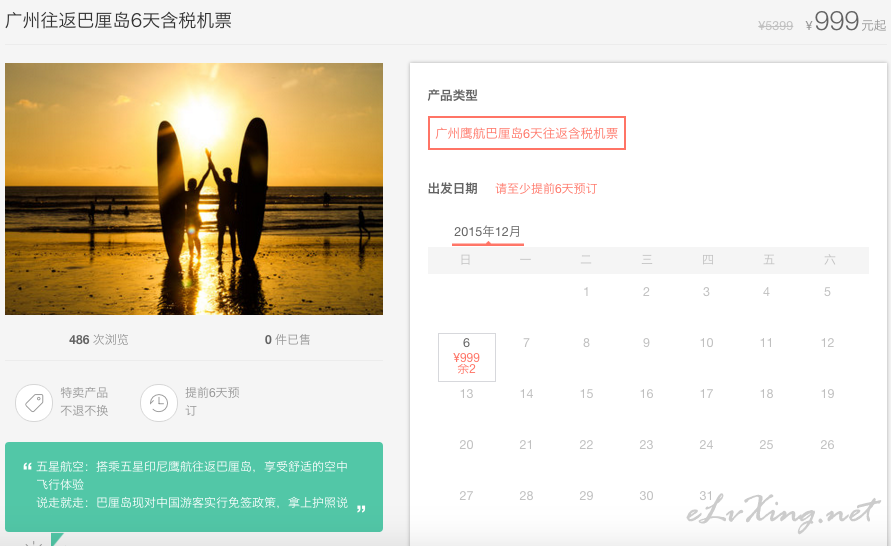The width and height of the screenshot is (891, 546).
Task: Click calendar date 13
Action: point(467,394)
